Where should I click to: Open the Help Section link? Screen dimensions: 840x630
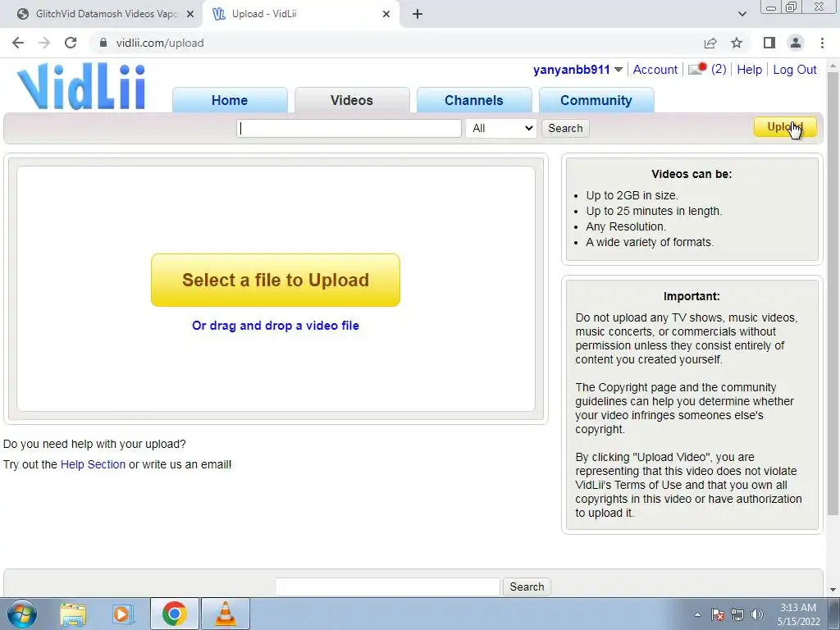(93, 464)
